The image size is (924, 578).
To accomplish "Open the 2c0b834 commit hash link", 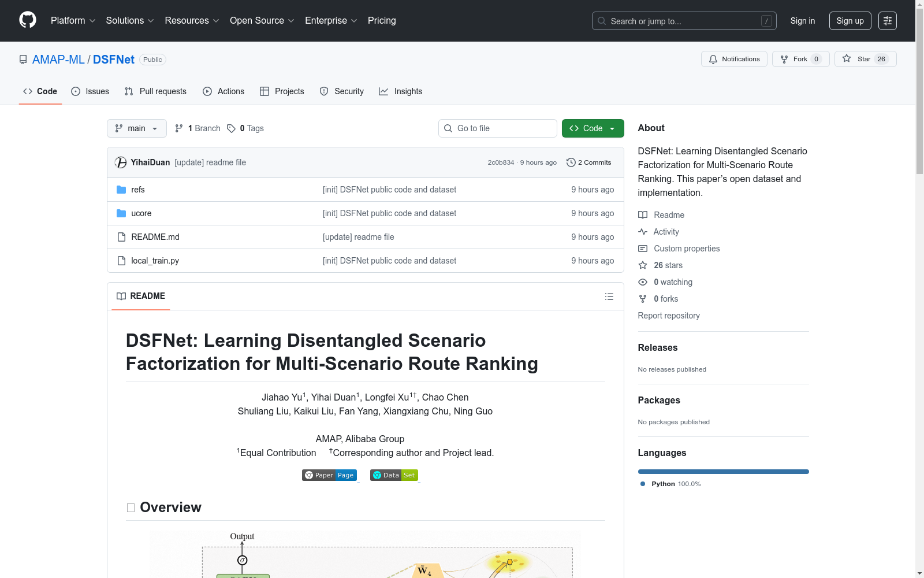I will click(x=501, y=162).
